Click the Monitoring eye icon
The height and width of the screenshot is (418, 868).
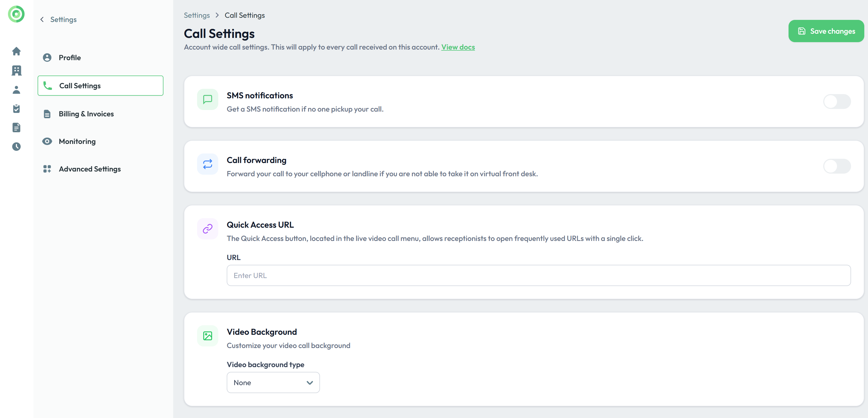47,141
